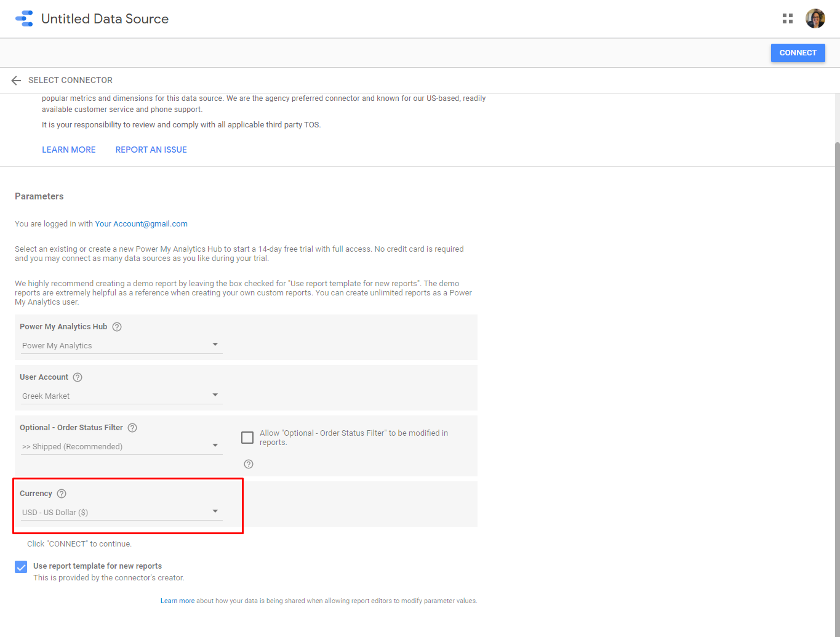Click the REPORT AN ISSUE link
The width and height of the screenshot is (840, 637).
click(x=151, y=150)
